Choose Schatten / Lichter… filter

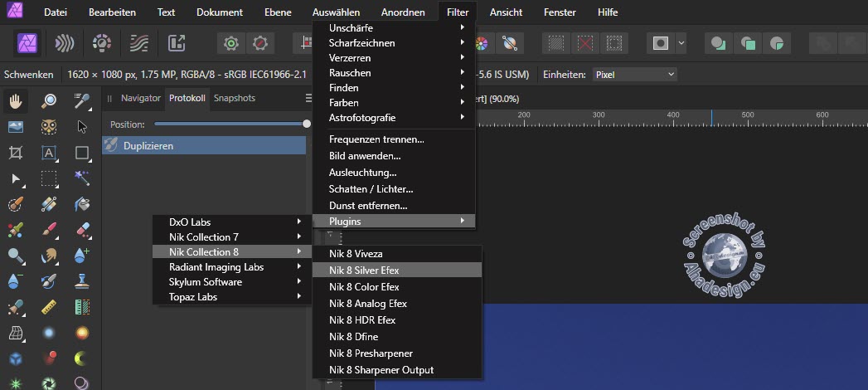pos(394,189)
